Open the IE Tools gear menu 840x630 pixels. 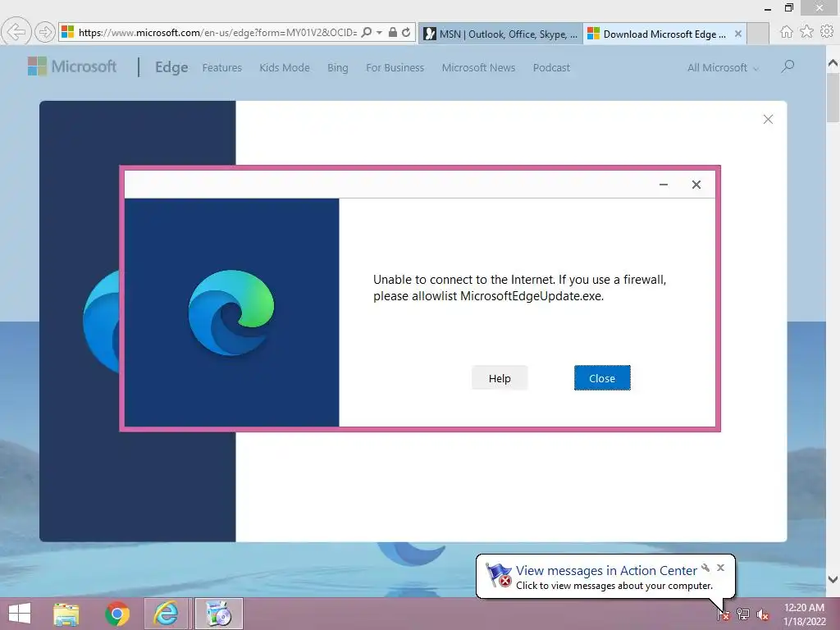click(x=827, y=32)
